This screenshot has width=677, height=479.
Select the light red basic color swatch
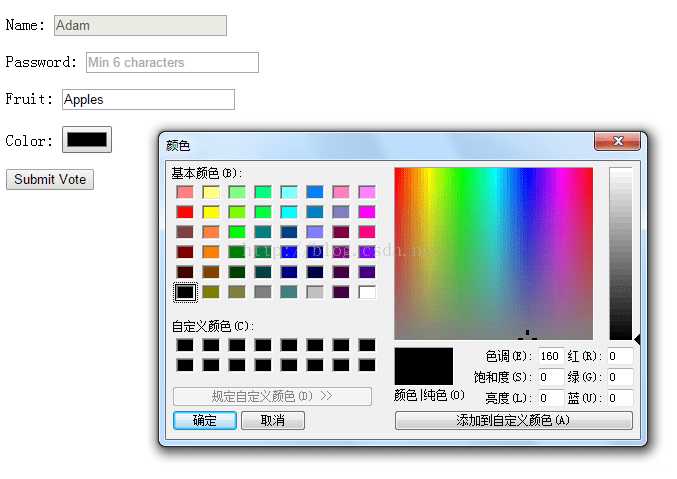[x=185, y=192]
